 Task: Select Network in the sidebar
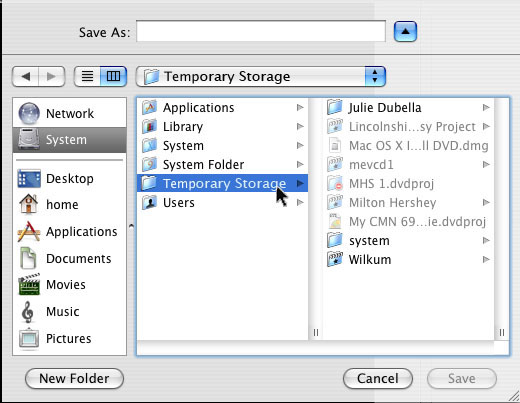click(x=69, y=113)
